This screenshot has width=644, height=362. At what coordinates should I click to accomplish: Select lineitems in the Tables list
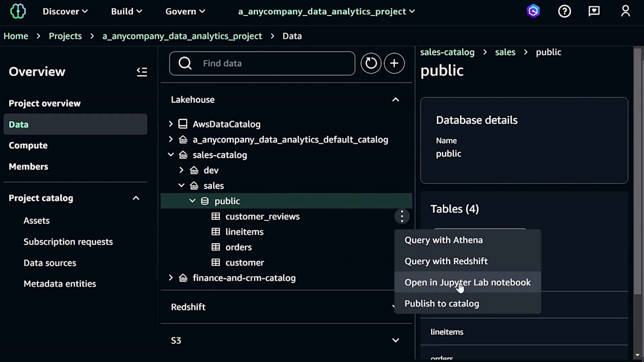447,332
